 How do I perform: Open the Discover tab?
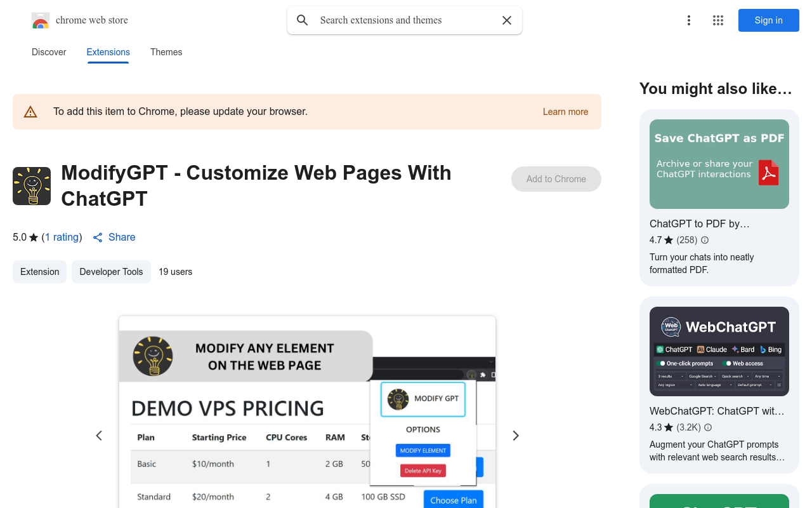pos(49,52)
